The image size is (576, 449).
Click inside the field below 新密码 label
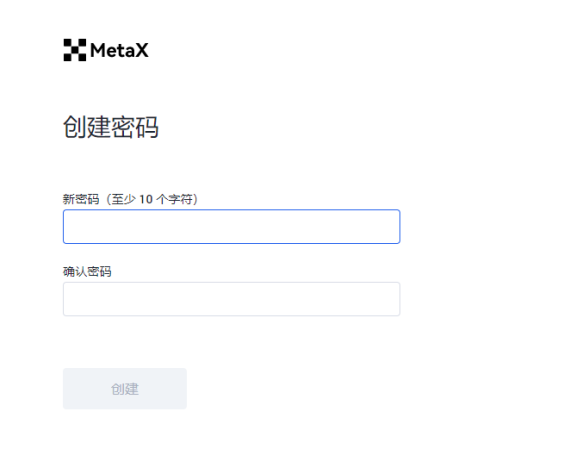[231, 226]
